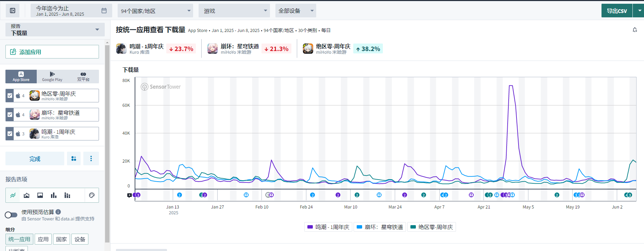Click the alert bell icon
Image resolution: width=644 pixels, height=251 pixels.
click(x=634, y=30)
